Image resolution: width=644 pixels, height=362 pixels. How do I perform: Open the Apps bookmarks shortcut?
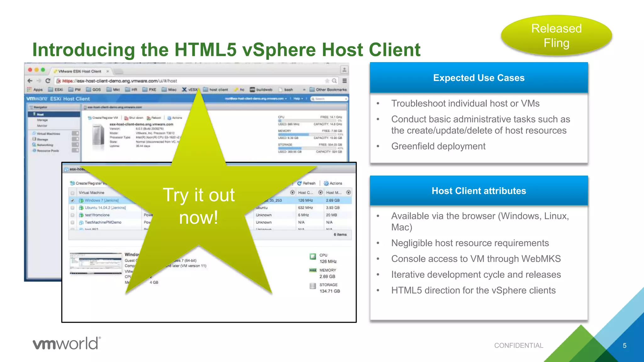35,90
